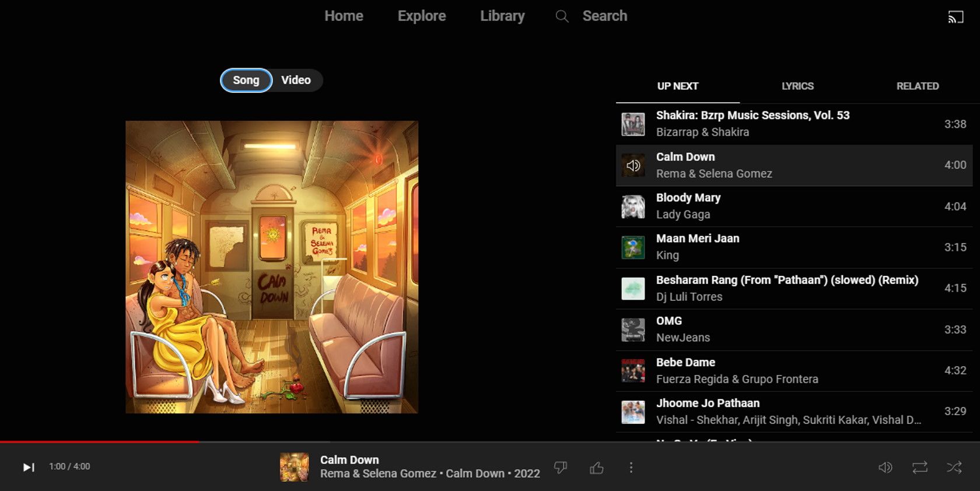Click the OMG track thumbnail
Screen dimensions: 980x491
[x=633, y=329]
